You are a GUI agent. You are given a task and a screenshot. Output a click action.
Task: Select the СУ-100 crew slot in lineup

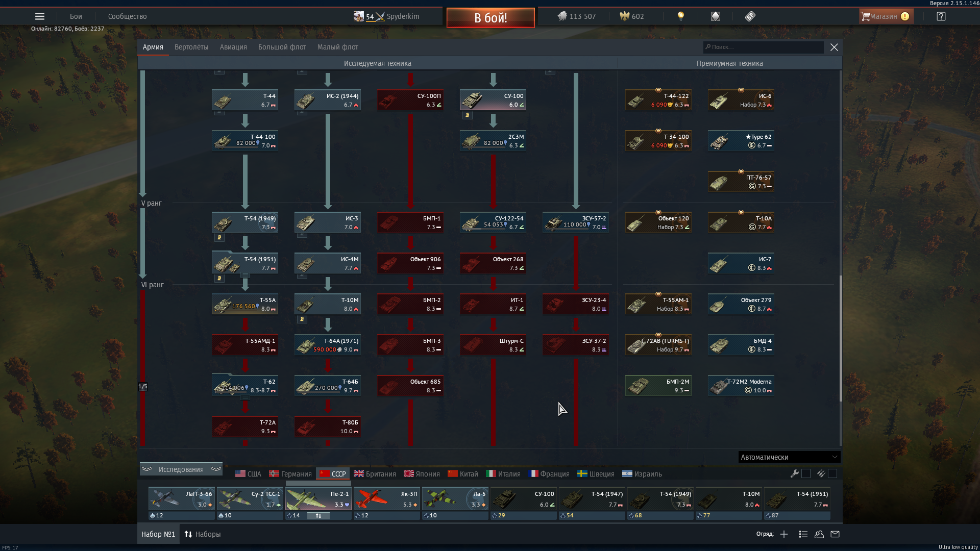(524, 504)
